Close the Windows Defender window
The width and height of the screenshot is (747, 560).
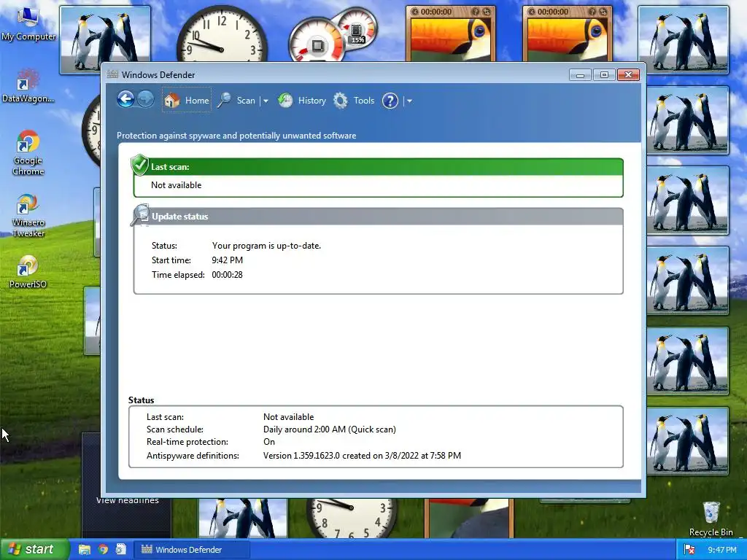pos(628,75)
